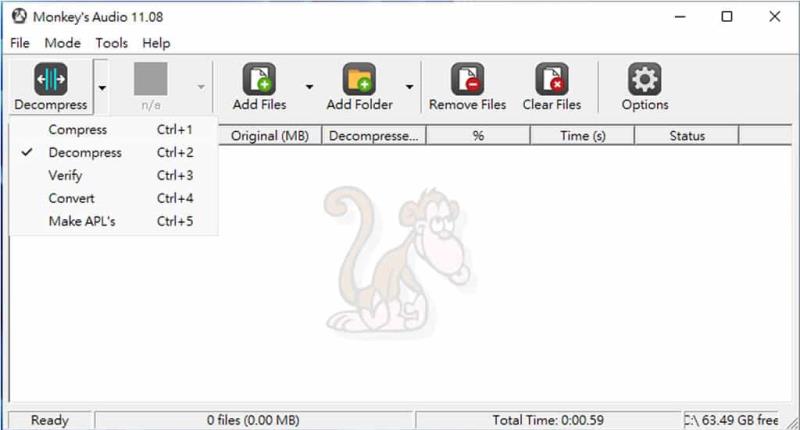Image resolution: width=800 pixels, height=430 pixels.
Task: Open the mode dropdown arrow beside Decompress
Action: tap(102, 88)
